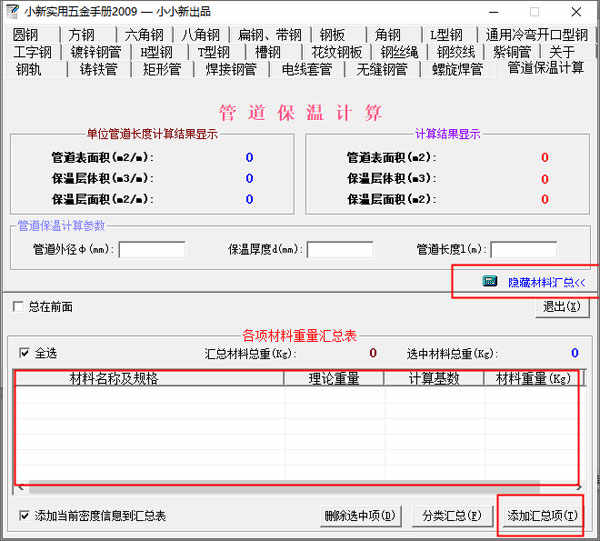Switch to the 镀锌钢管 tab
The height and width of the screenshot is (541, 600).
tap(96, 52)
